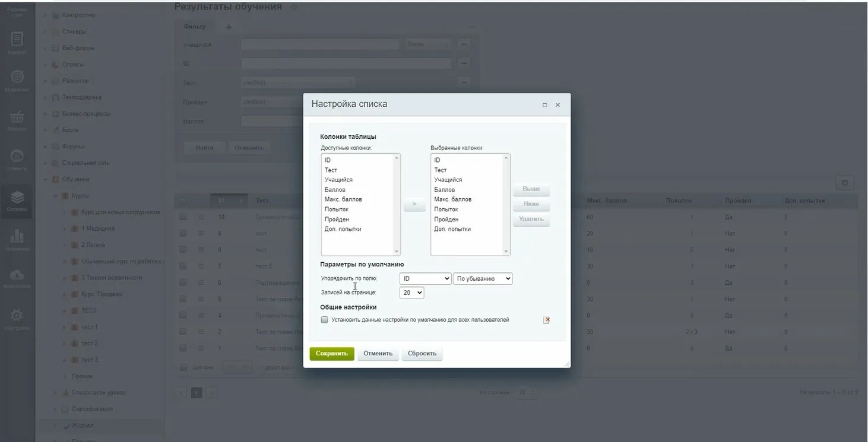
Task: Tick the row checkbox for ID 2
Action: (183, 332)
